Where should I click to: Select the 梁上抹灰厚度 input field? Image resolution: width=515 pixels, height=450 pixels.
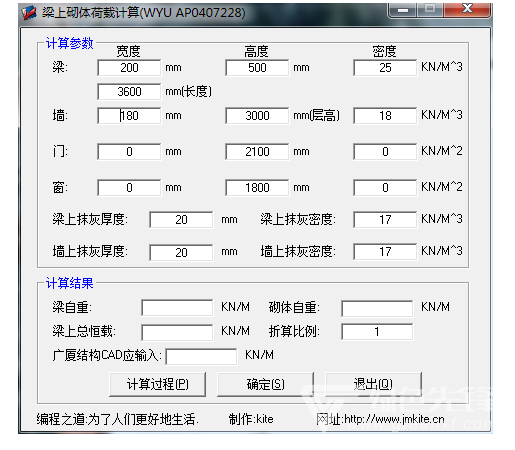click(x=181, y=220)
